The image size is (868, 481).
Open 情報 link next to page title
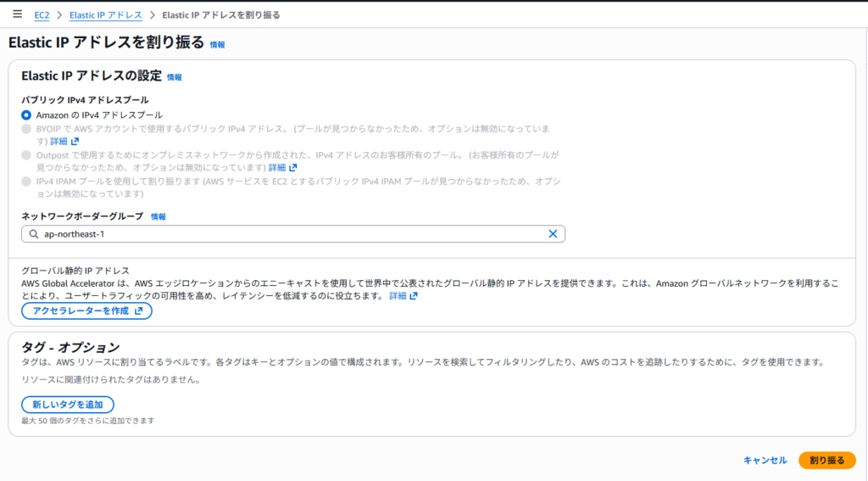218,44
